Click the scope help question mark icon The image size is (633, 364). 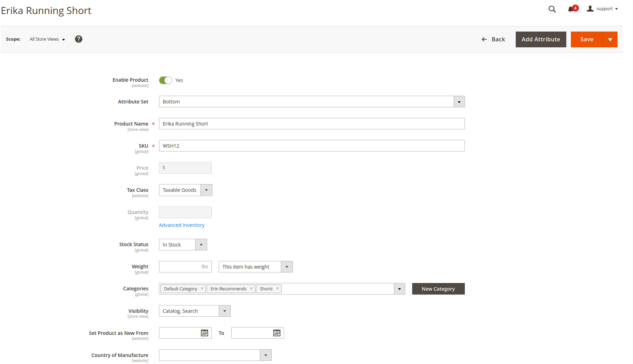79,39
